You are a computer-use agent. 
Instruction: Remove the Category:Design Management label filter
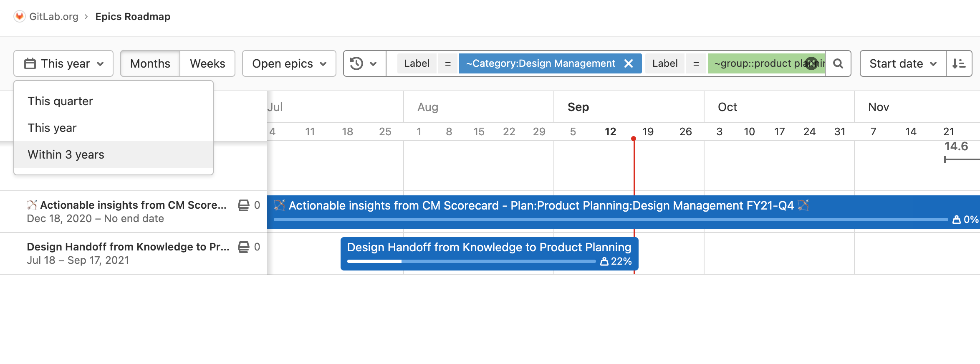pyautogui.click(x=629, y=63)
